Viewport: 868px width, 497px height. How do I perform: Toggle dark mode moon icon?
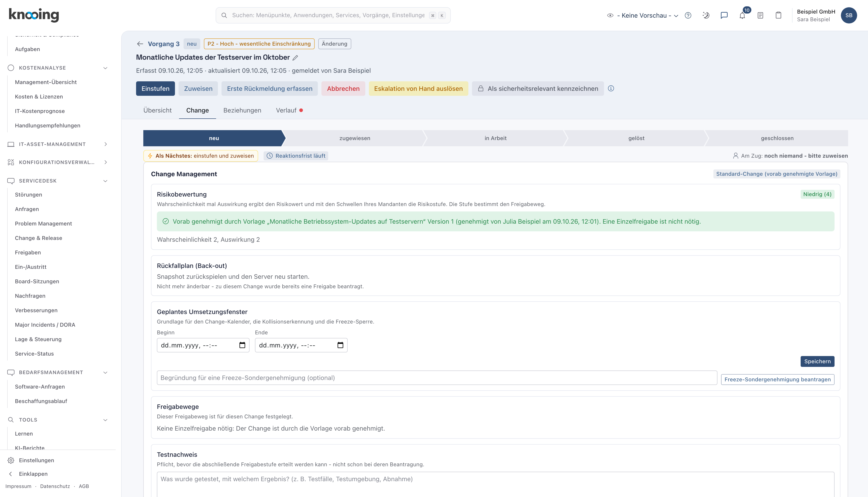[706, 15]
